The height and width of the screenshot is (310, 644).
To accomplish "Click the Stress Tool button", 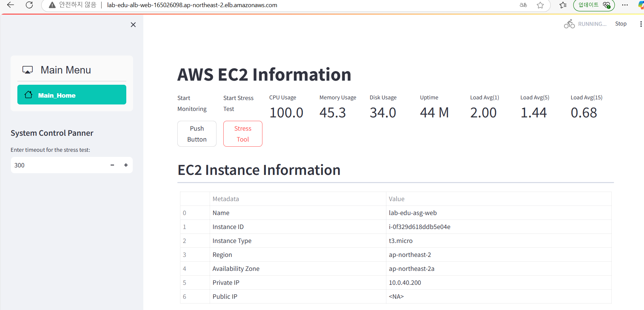I will coord(243,134).
